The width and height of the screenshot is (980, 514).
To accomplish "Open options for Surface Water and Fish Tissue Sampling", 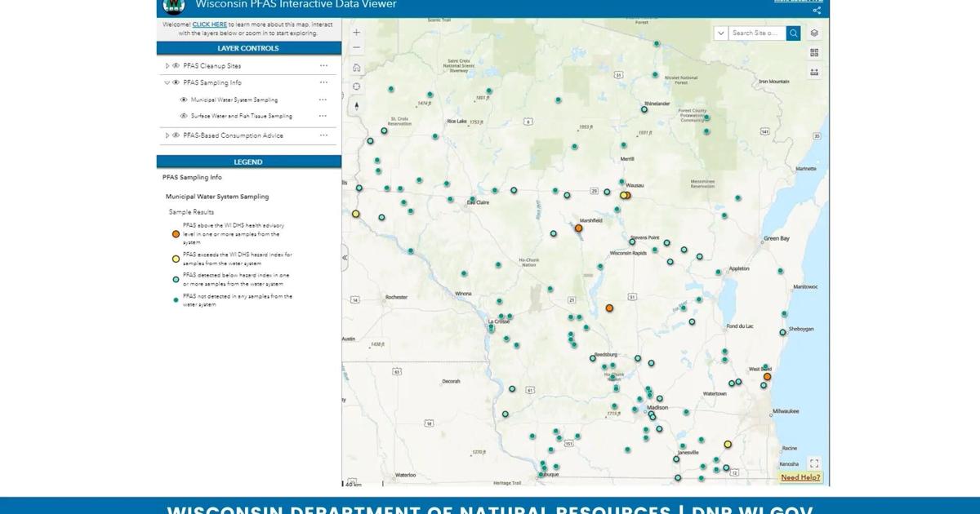I will [x=324, y=116].
